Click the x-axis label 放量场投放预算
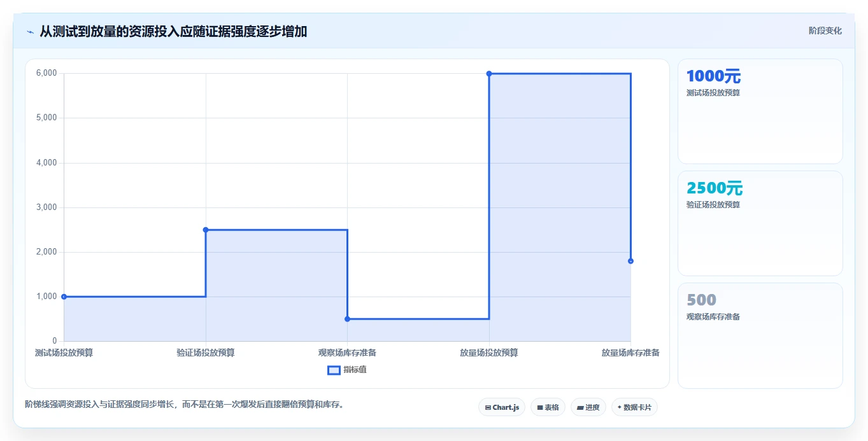868x441 pixels. click(489, 353)
